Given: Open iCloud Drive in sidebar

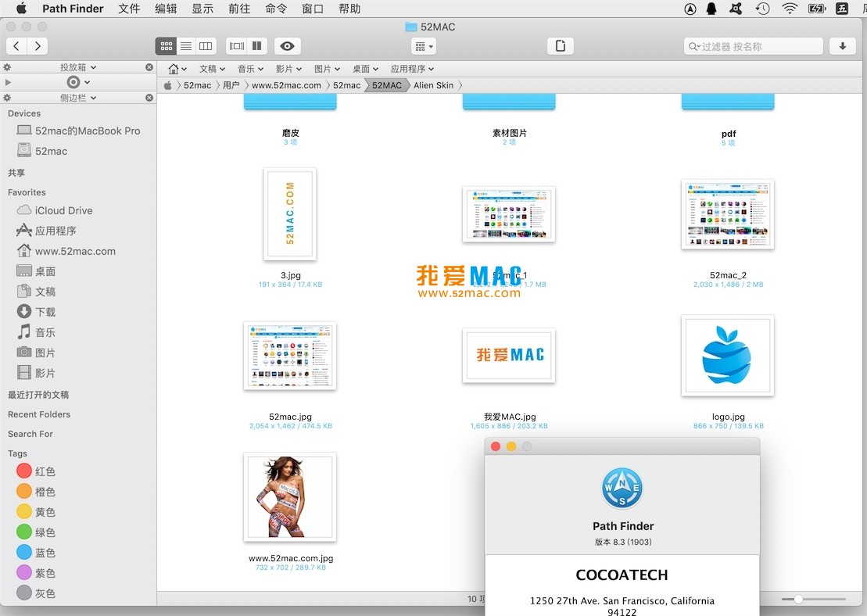Looking at the screenshot, I should tap(54, 211).
